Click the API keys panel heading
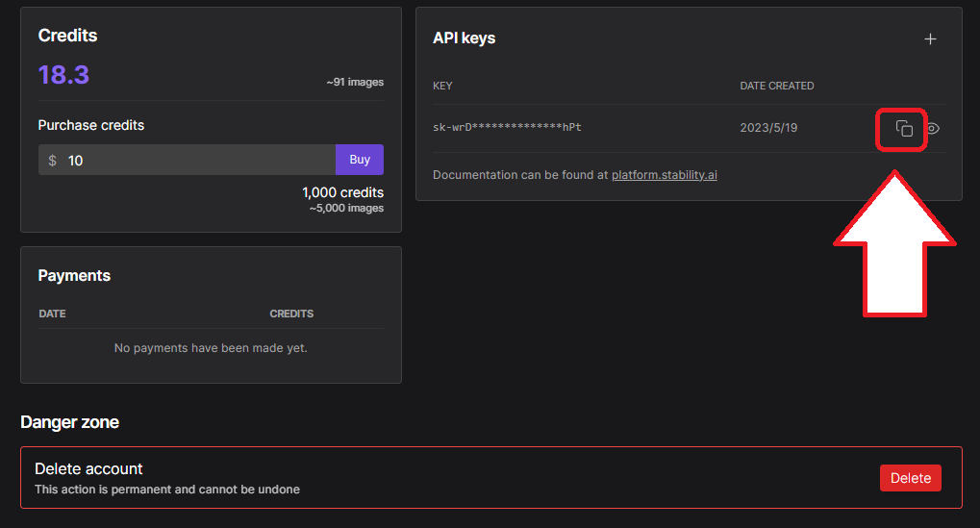 464,38
